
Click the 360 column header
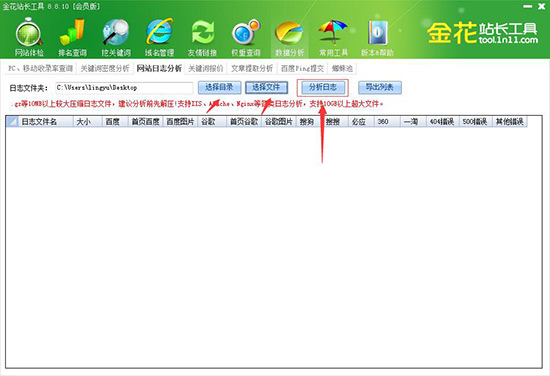pyautogui.click(x=387, y=122)
